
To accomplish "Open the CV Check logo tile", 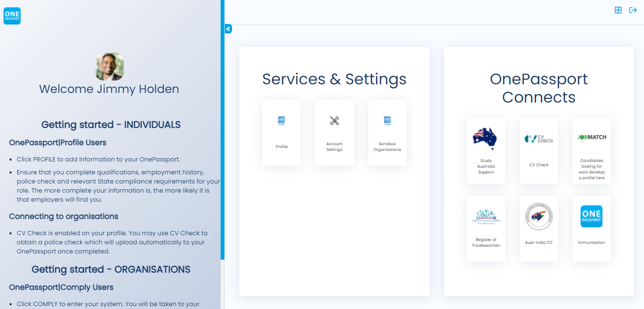I will (x=539, y=139).
